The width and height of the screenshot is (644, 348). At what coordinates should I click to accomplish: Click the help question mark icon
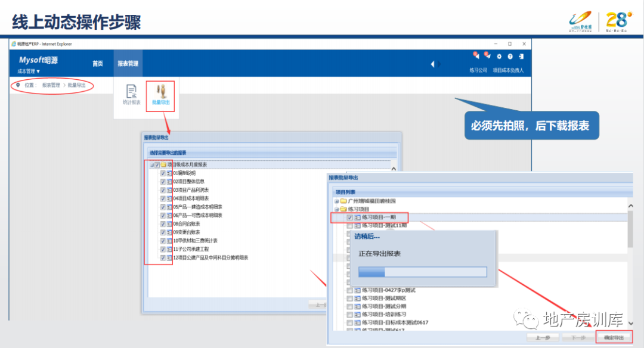pyautogui.click(x=510, y=57)
